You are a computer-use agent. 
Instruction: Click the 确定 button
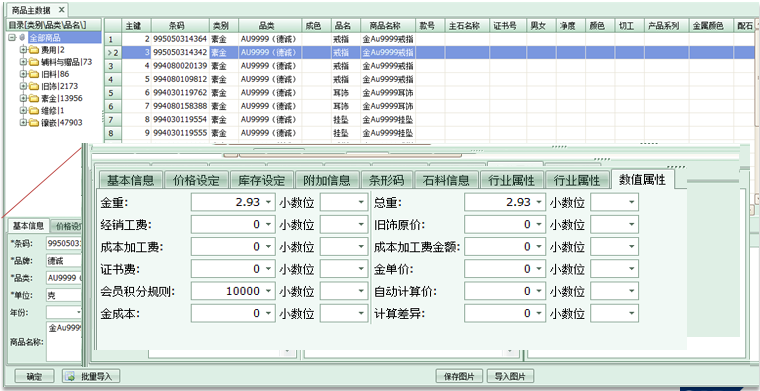point(34,376)
